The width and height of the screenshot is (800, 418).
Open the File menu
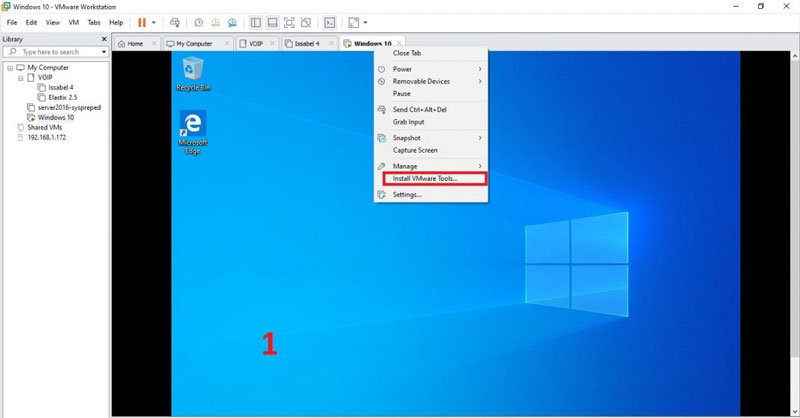click(x=12, y=22)
